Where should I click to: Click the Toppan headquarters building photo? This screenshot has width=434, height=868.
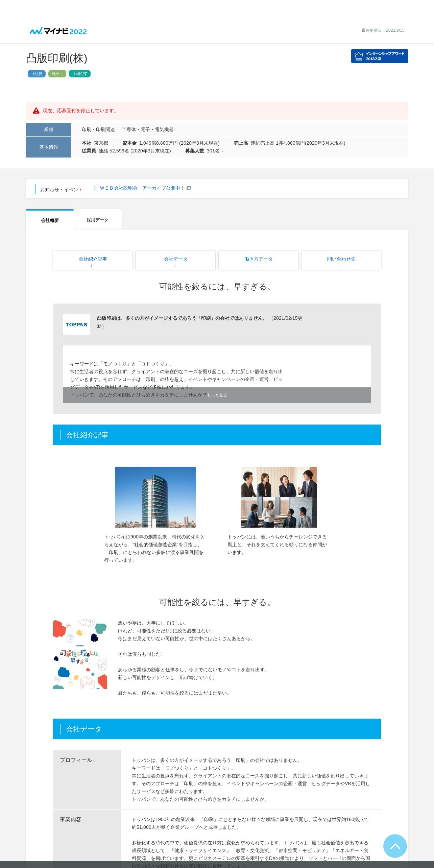155,497
